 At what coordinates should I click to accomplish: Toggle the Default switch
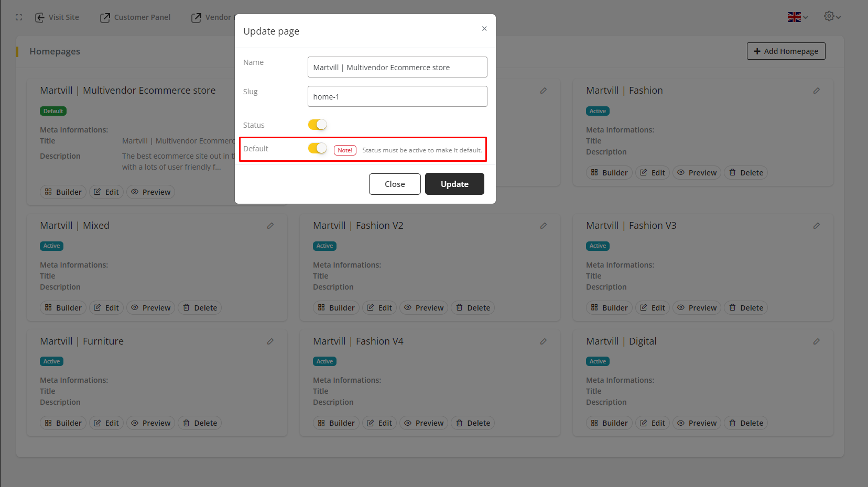pyautogui.click(x=317, y=149)
